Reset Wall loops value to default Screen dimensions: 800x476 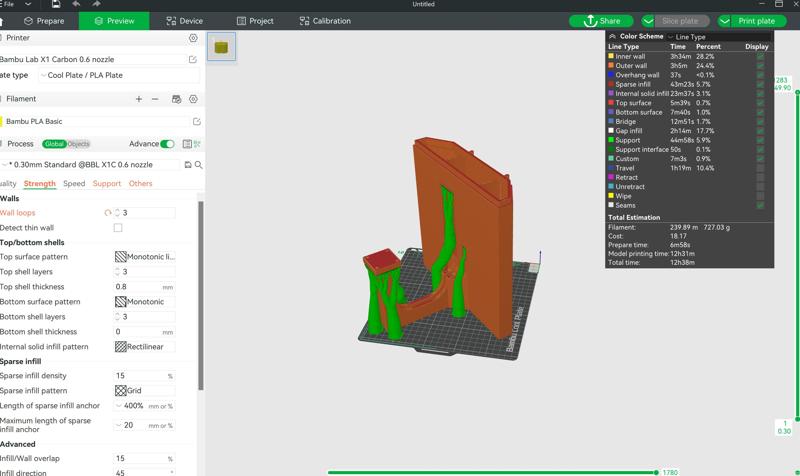108,213
